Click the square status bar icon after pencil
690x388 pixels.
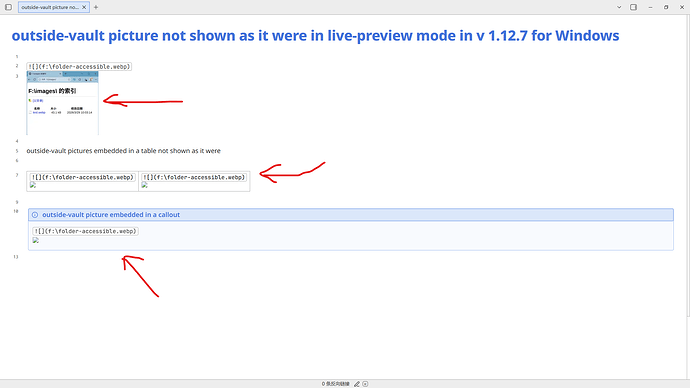point(365,384)
